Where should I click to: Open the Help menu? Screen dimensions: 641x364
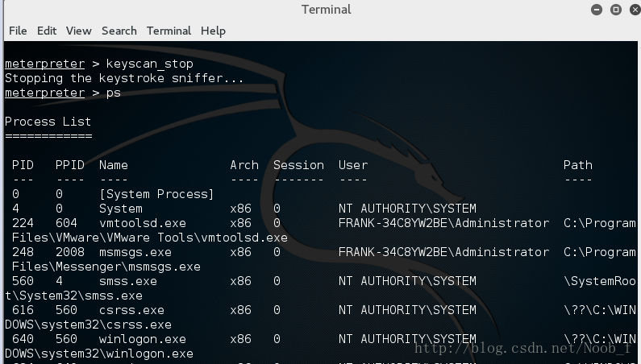[213, 31]
